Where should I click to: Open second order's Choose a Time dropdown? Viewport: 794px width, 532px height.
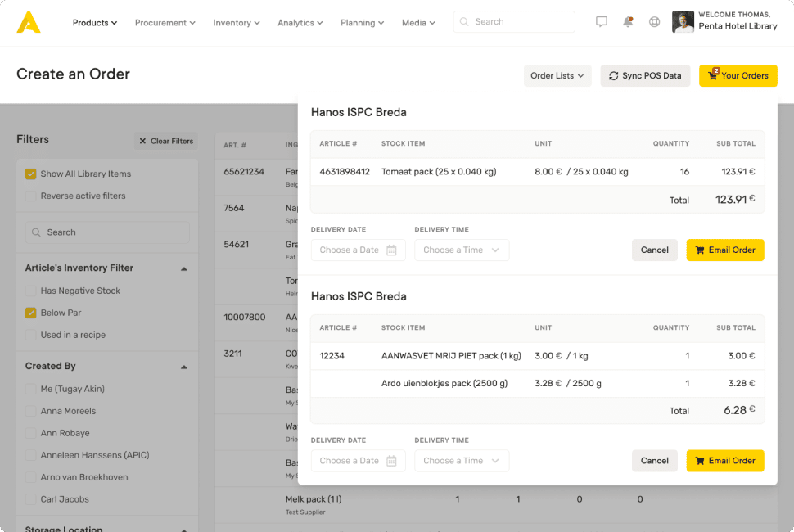click(462, 461)
